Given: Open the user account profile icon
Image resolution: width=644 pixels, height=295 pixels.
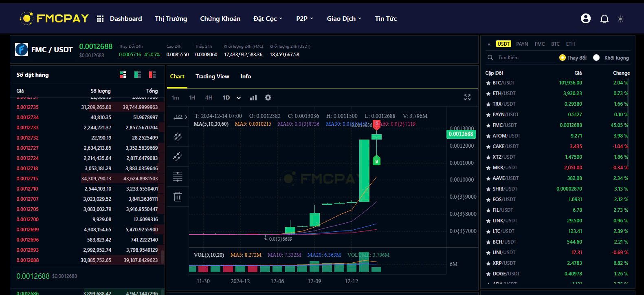Looking at the screenshot, I should [586, 18].
